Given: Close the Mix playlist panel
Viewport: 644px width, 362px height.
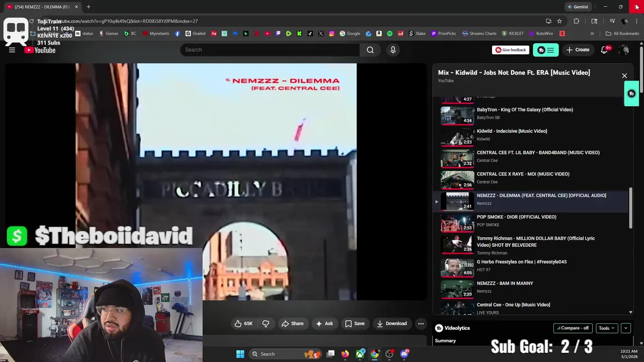Looking at the screenshot, I should pyautogui.click(x=624, y=76).
